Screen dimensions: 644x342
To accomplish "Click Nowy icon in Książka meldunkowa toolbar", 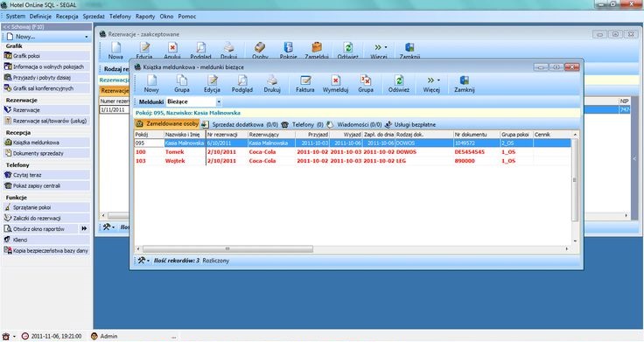I will click(x=151, y=84).
